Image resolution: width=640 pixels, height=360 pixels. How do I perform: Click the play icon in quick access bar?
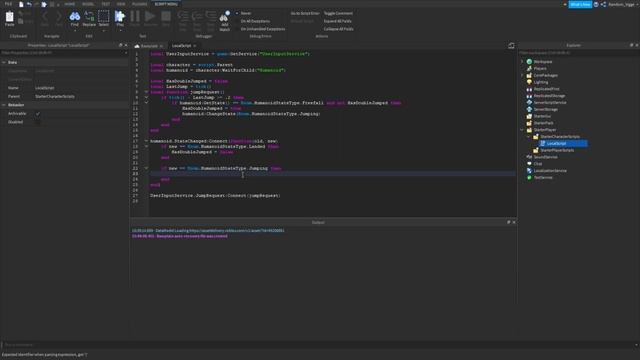click(x=44, y=4)
